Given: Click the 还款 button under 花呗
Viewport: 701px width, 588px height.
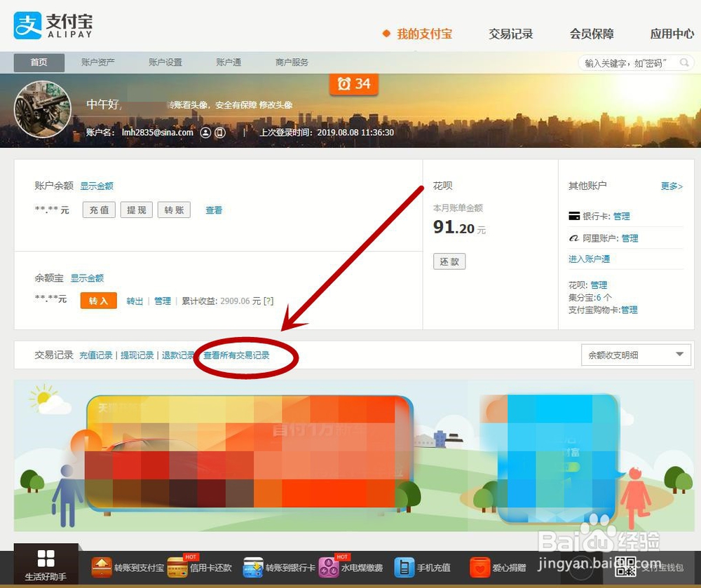Looking at the screenshot, I should pos(449,261).
